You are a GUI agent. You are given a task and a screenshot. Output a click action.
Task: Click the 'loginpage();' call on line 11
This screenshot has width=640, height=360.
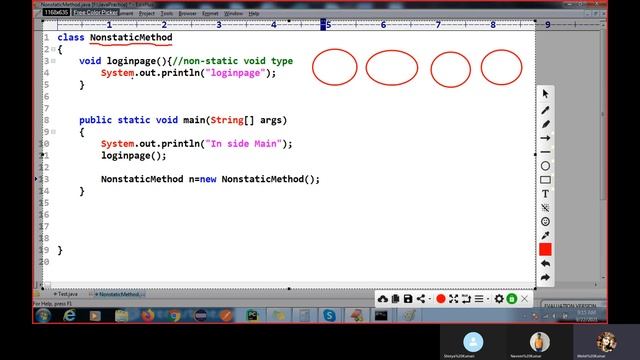[134, 156]
